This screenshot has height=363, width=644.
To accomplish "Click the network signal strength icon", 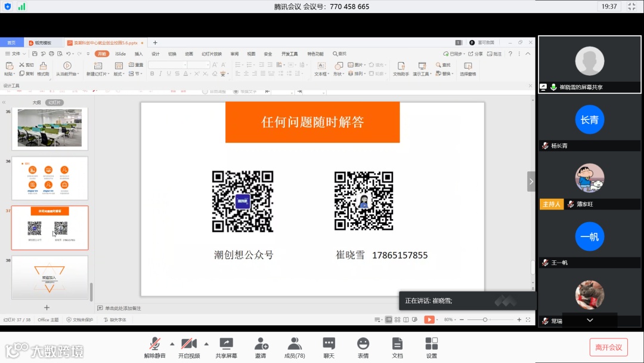I will pyautogui.click(x=21, y=7).
